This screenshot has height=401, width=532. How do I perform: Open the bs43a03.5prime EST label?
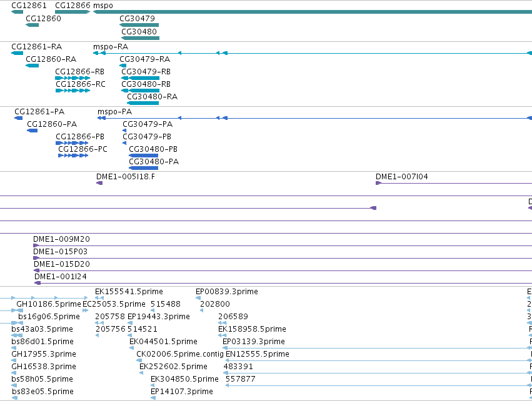(x=42, y=329)
